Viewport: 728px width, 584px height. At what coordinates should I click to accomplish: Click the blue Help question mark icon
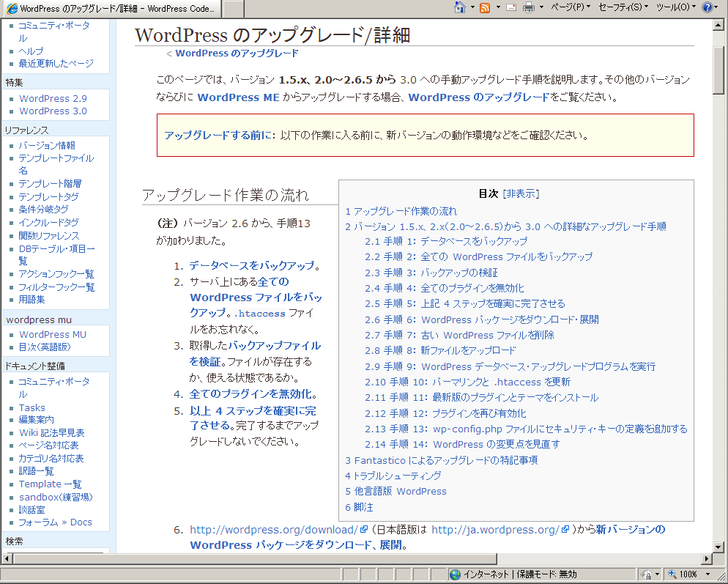tap(707, 7)
